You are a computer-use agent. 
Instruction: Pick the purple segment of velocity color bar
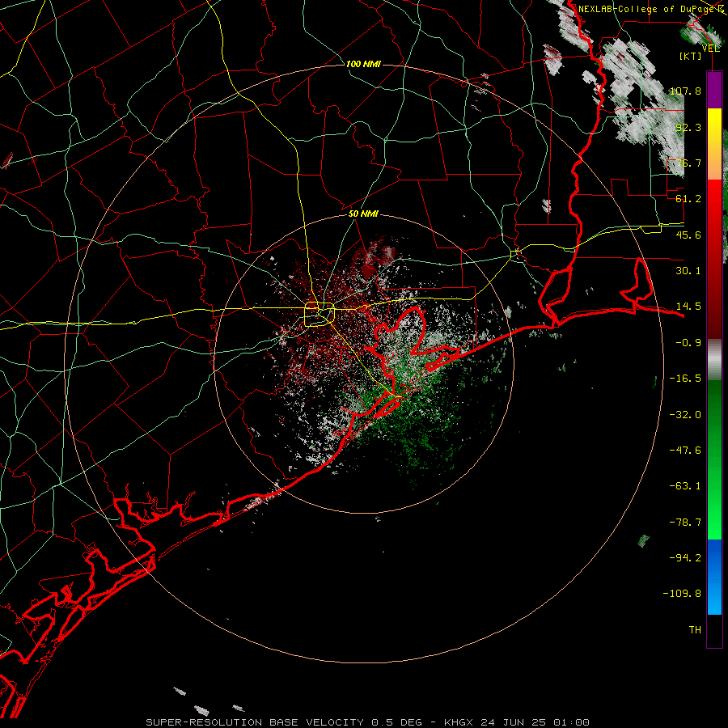714,90
